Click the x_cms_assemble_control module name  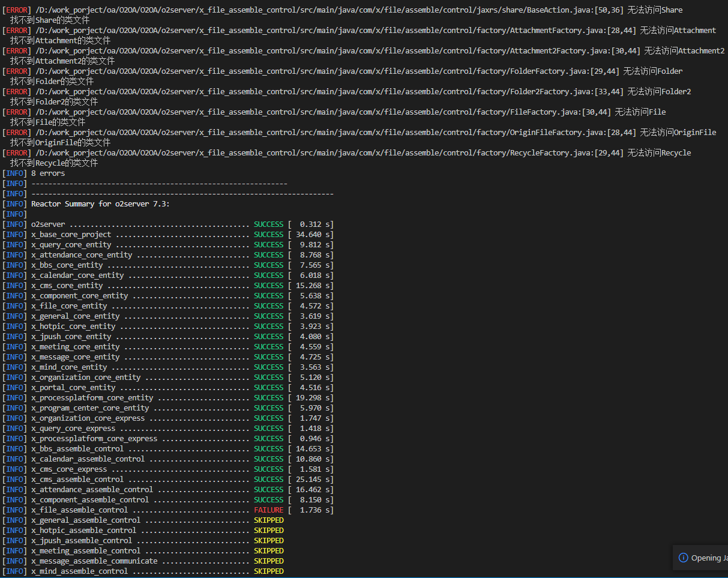(x=77, y=480)
